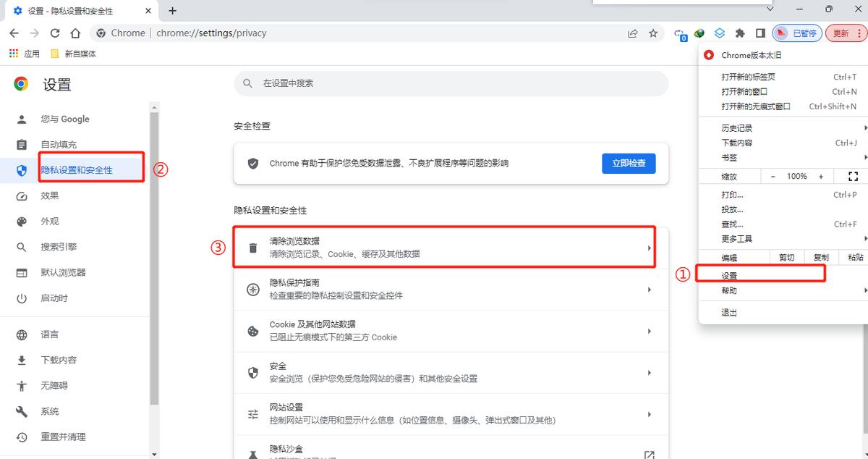
Task: Open the side panel icon
Action: [760, 33]
